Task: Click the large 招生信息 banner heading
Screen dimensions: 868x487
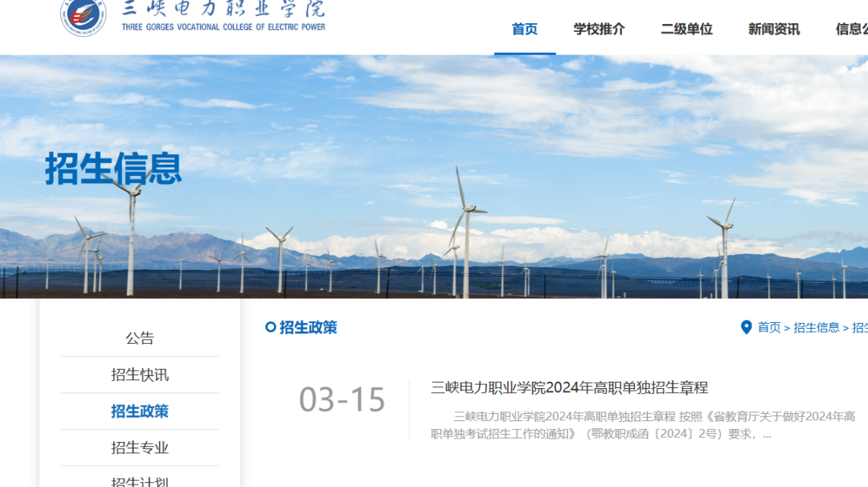Action: (x=113, y=169)
